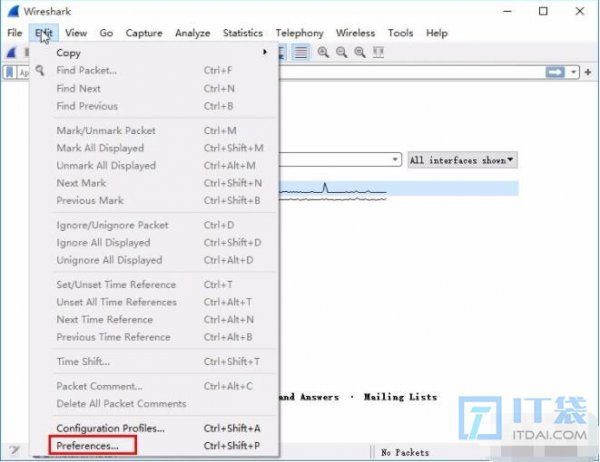Close the open Edit menu
The height and width of the screenshot is (462, 600).
pyautogui.click(x=44, y=33)
